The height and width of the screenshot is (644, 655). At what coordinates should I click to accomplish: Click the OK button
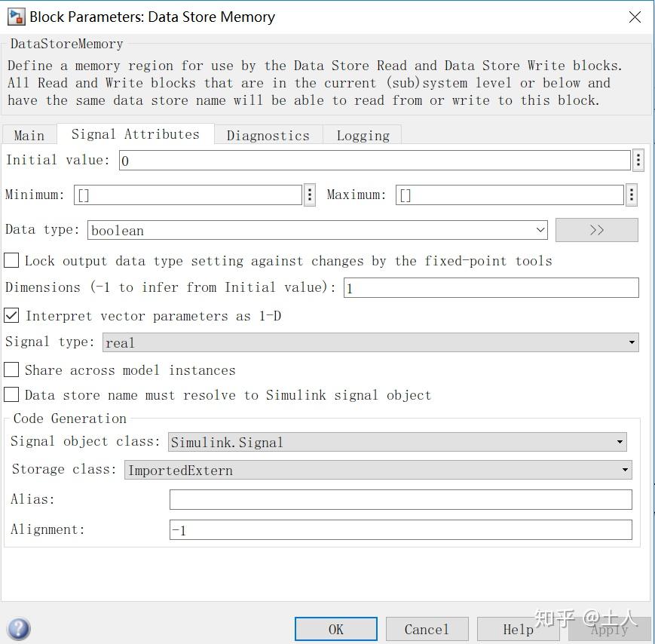pyautogui.click(x=335, y=628)
